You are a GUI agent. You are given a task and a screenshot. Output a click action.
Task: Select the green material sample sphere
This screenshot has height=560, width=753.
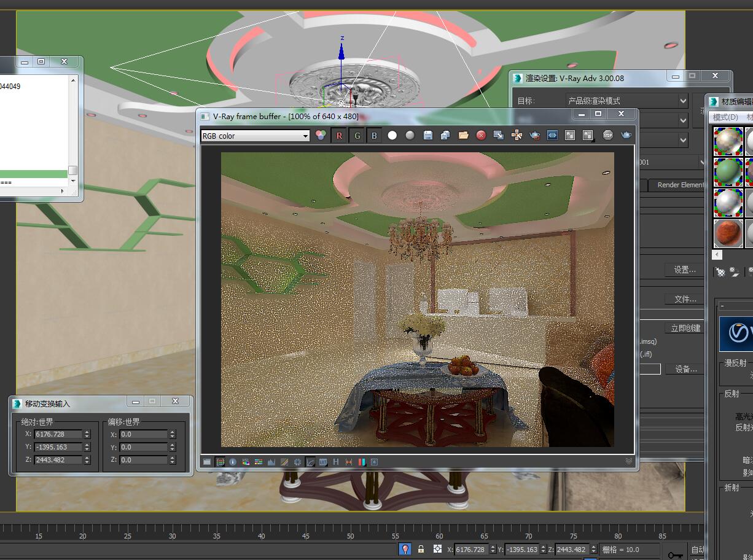pyautogui.click(x=728, y=172)
